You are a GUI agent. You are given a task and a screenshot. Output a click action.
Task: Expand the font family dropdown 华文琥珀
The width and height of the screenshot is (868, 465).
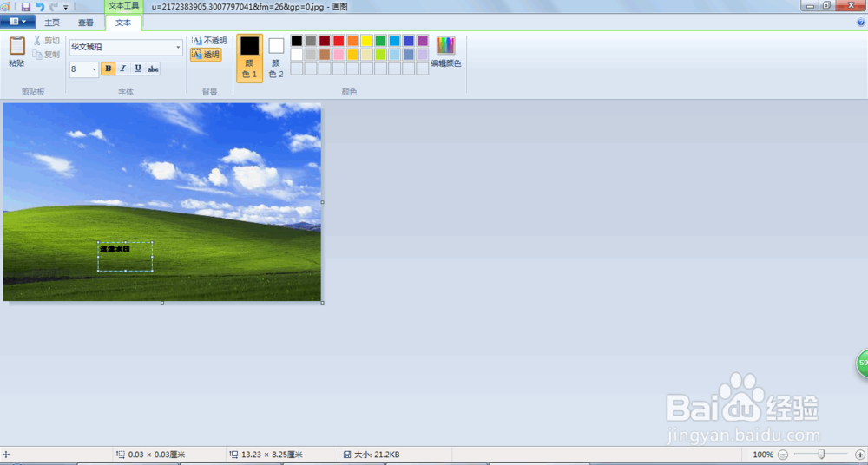pos(179,48)
